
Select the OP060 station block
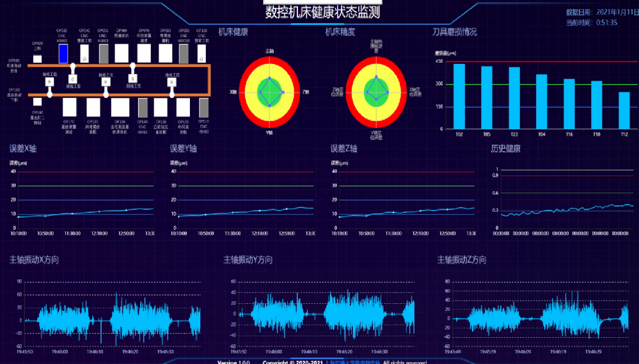(122, 54)
